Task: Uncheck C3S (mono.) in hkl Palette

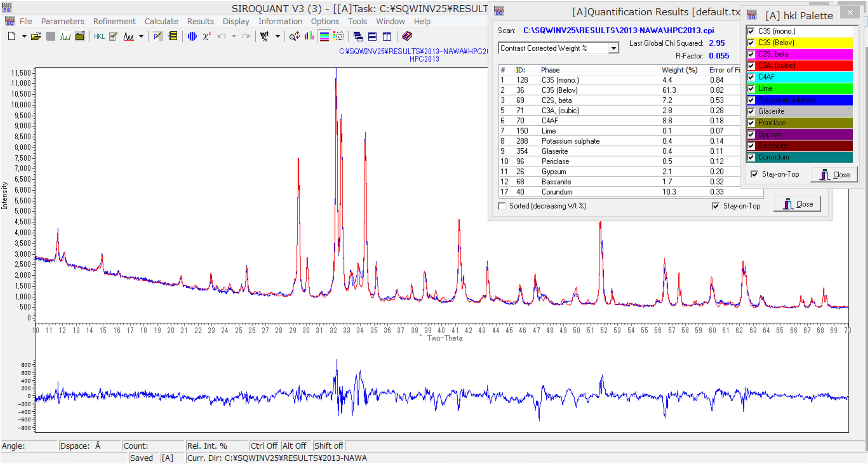Action: (x=751, y=31)
